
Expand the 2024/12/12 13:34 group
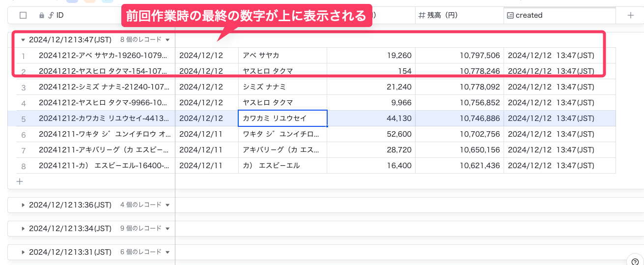(23, 229)
